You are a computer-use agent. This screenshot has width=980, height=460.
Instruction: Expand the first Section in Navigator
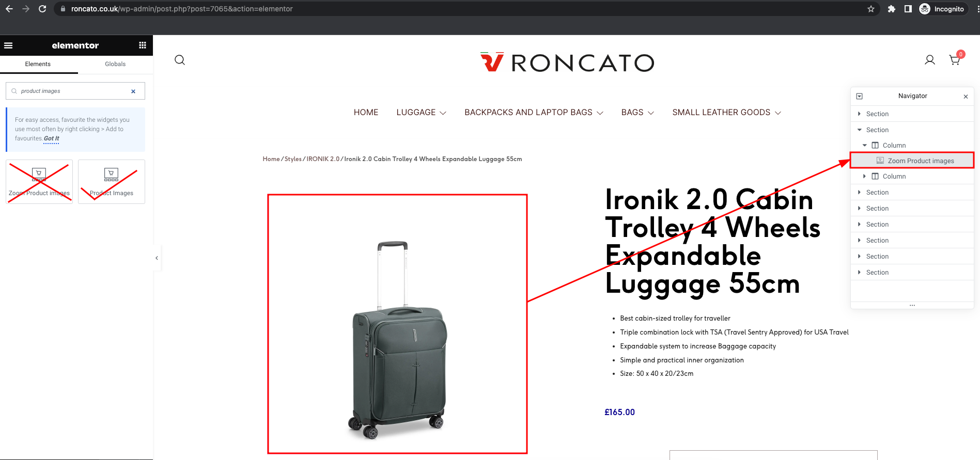tap(859, 114)
